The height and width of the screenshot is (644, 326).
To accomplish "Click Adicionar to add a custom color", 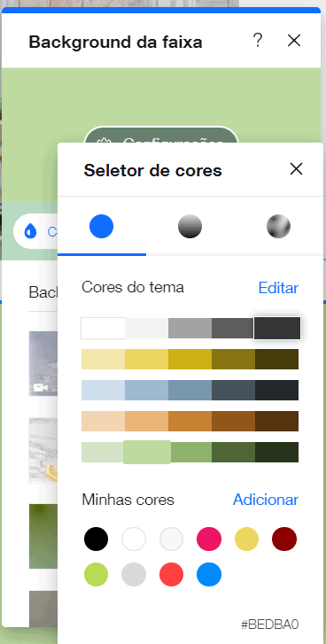I will coord(266,500).
